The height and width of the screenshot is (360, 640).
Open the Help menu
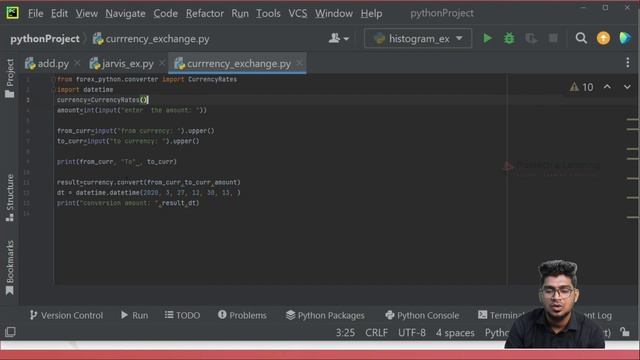[x=371, y=13]
